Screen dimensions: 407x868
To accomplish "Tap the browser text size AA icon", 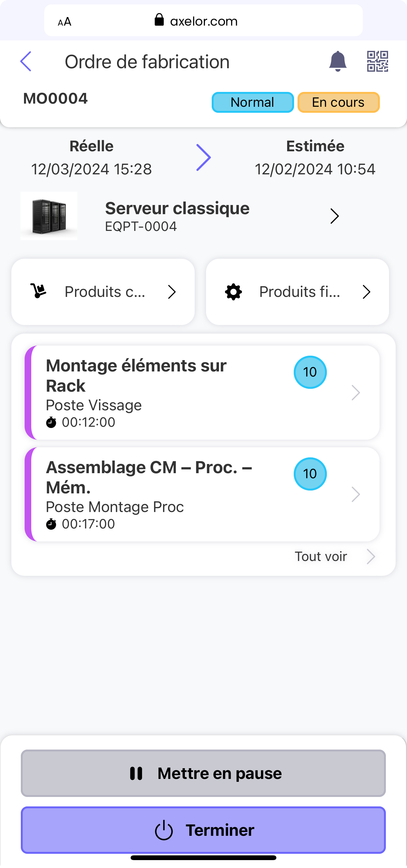I will pyautogui.click(x=64, y=21).
